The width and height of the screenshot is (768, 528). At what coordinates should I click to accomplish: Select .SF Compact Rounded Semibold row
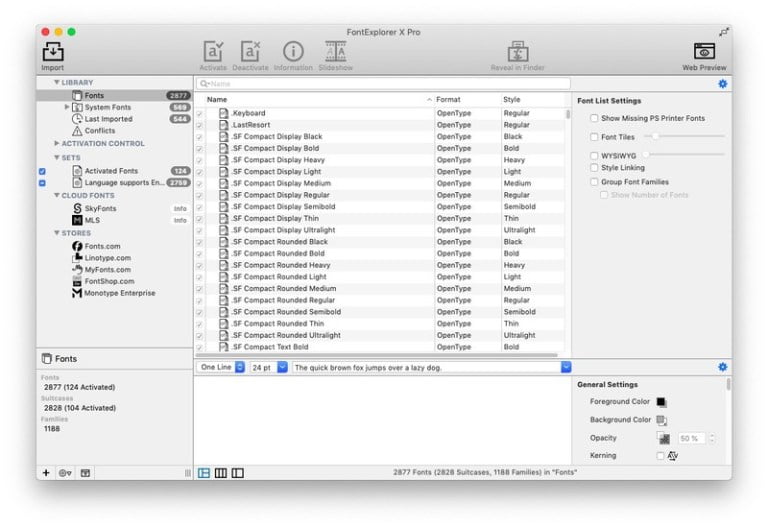click(x=380, y=312)
